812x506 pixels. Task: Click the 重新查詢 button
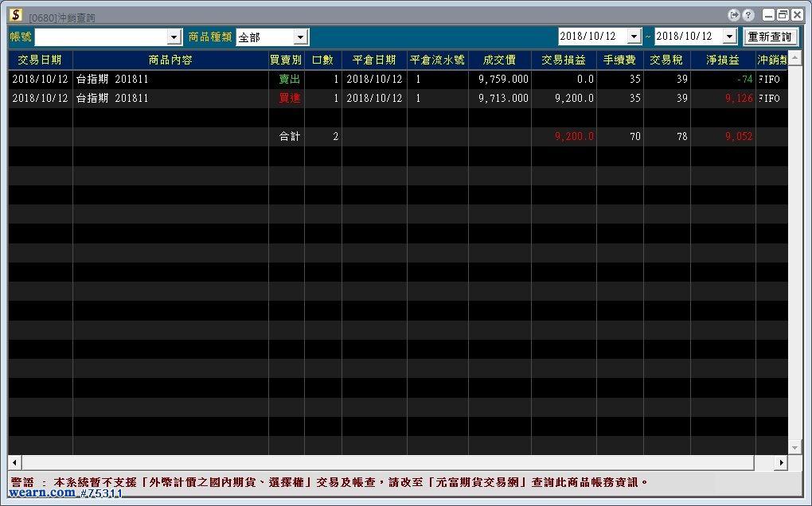tap(770, 37)
